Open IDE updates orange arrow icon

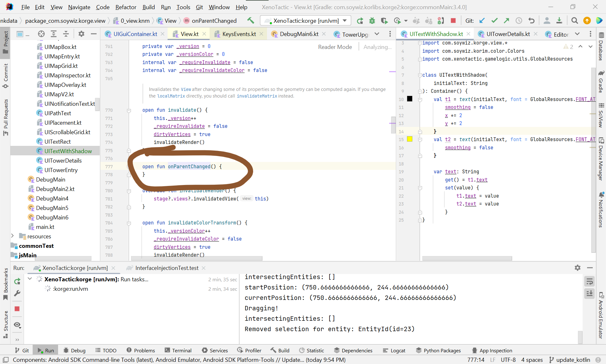point(587,21)
